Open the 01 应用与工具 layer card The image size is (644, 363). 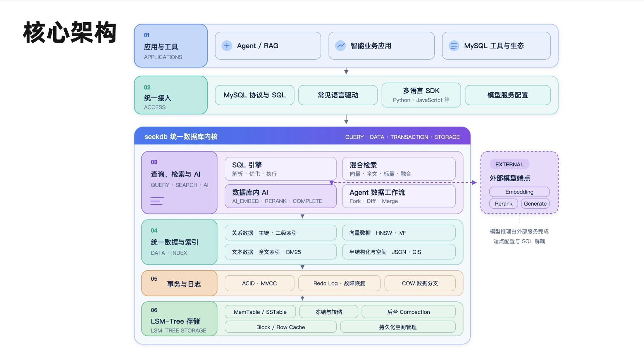click(x=171, y=46)
